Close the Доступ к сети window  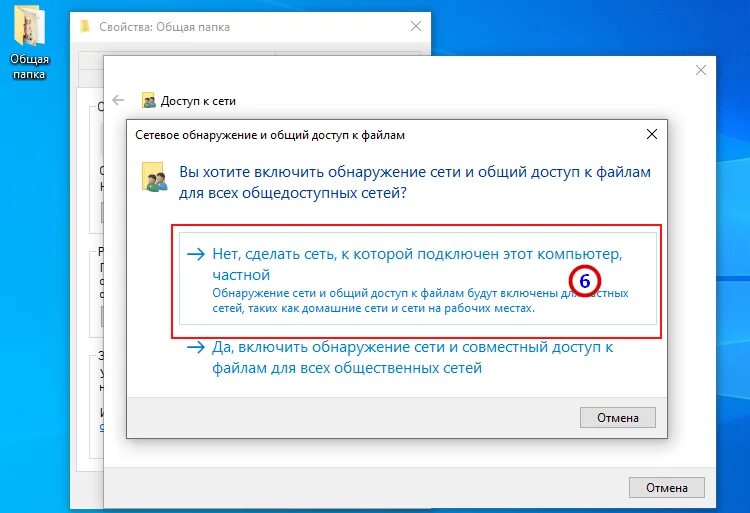pyautogui.click(x=701, y=70)
